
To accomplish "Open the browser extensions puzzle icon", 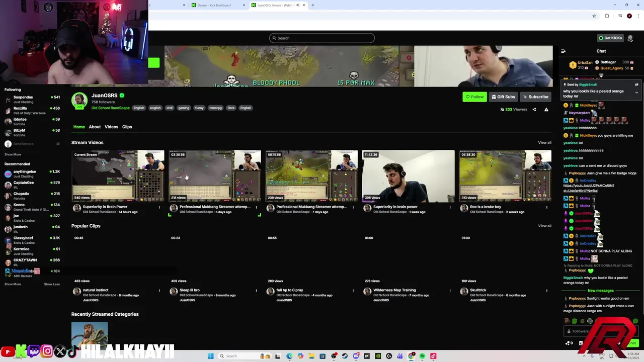I will tap(607, 16).
